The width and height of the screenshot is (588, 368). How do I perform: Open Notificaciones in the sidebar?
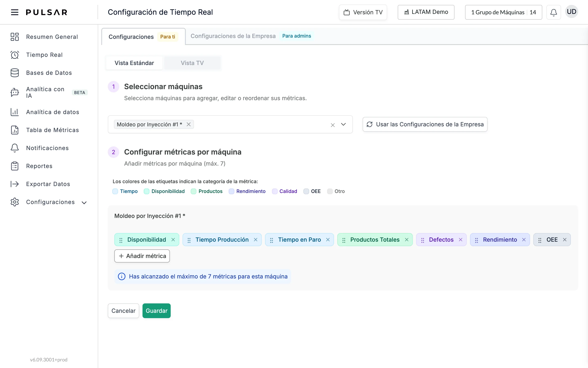pyautogui.click(x=49, y=148)
